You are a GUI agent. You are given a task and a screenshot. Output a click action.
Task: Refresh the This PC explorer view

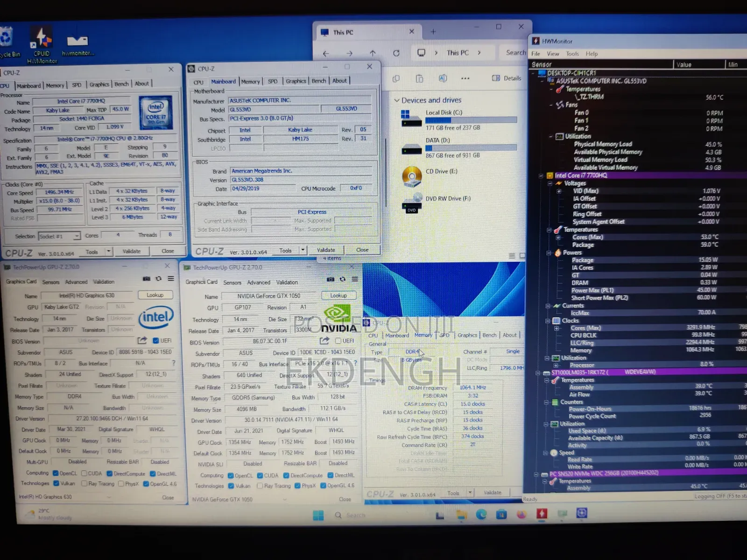[x=396, y=53]
